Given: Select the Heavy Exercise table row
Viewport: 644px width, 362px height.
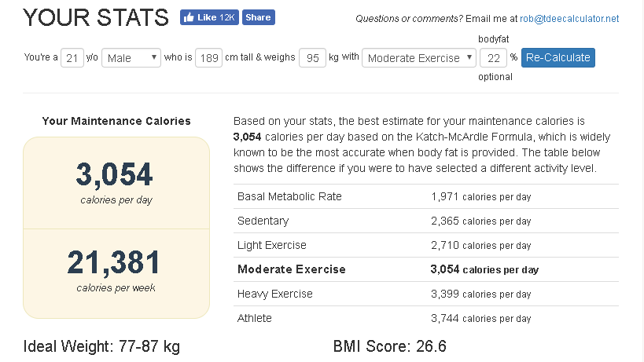Looking at the screenshot, I should pyautogui.click(x=426, y=294).
